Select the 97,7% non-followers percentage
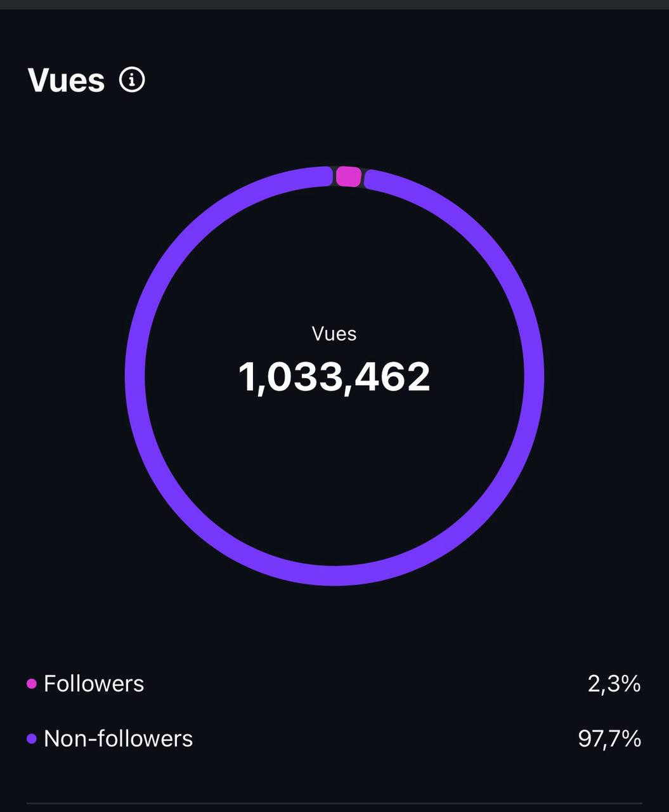The image size is (669, 812). tap(609, 738)
